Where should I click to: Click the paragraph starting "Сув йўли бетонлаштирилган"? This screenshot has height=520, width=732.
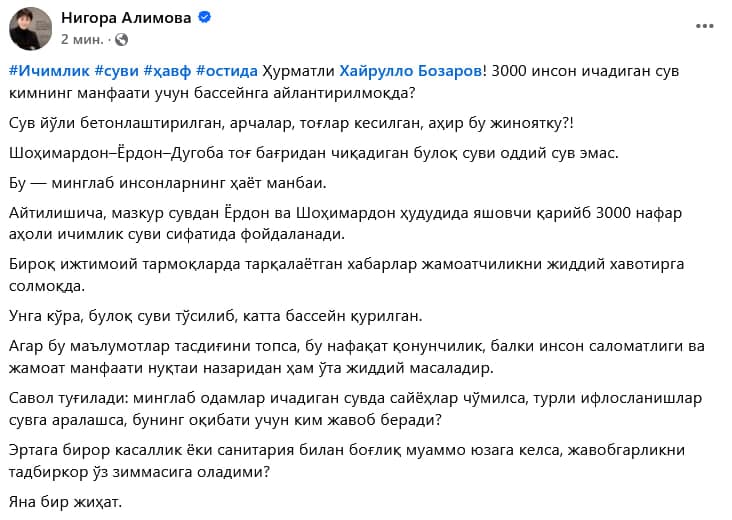[x=291, y=123]
